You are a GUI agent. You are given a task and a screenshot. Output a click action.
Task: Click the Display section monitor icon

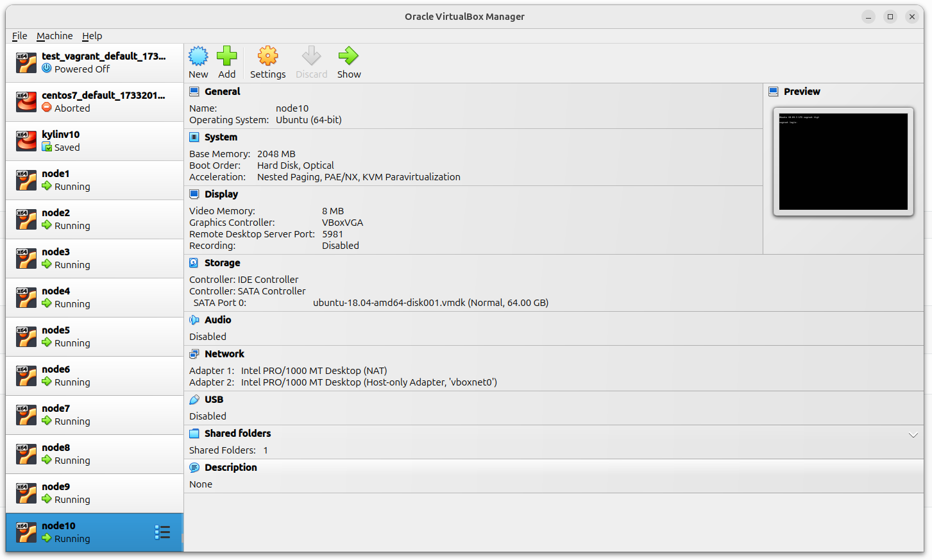coord(194,194)
